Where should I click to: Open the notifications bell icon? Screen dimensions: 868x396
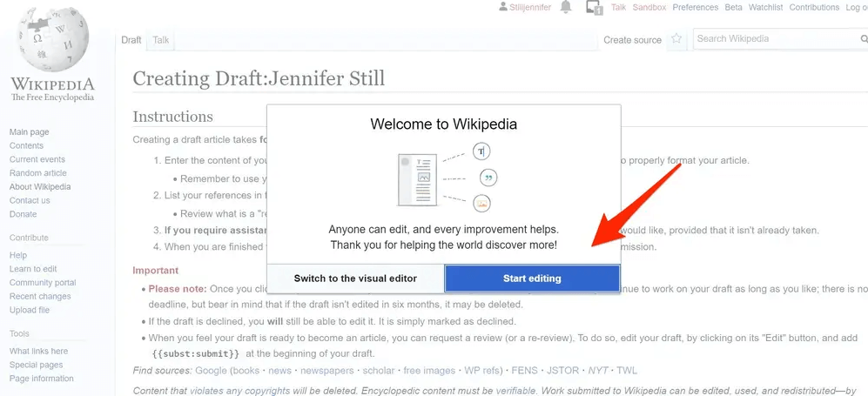(567, 8)
